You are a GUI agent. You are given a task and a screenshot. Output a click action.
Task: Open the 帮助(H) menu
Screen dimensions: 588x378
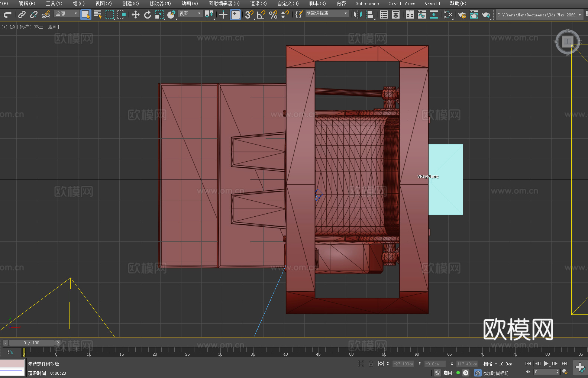coord(458,3)
